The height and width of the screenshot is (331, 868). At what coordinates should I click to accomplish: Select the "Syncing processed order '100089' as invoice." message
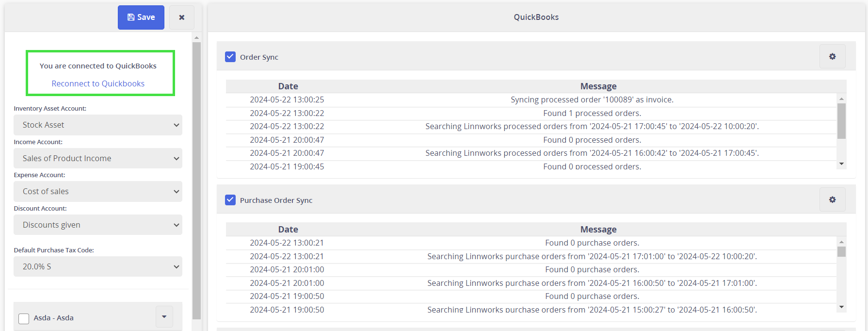(x=592, y=99)
